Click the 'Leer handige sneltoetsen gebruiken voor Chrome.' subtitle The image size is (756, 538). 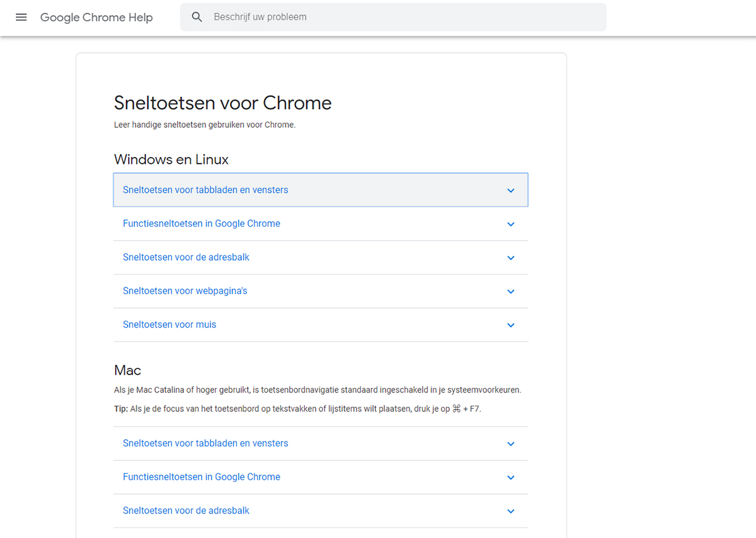[205, 125]
